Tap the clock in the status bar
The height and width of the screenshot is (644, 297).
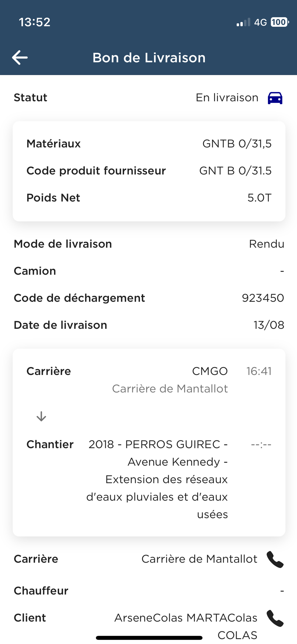click(35, 22)
